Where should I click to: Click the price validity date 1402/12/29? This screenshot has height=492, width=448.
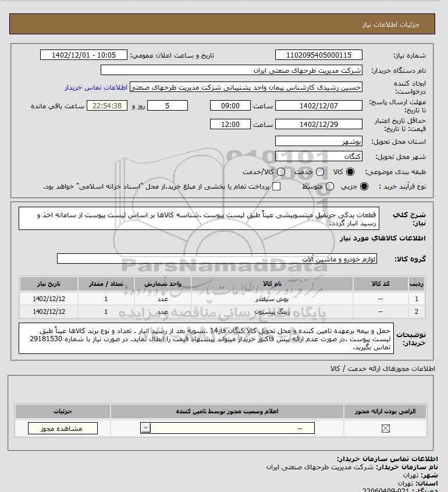(318, 124)
